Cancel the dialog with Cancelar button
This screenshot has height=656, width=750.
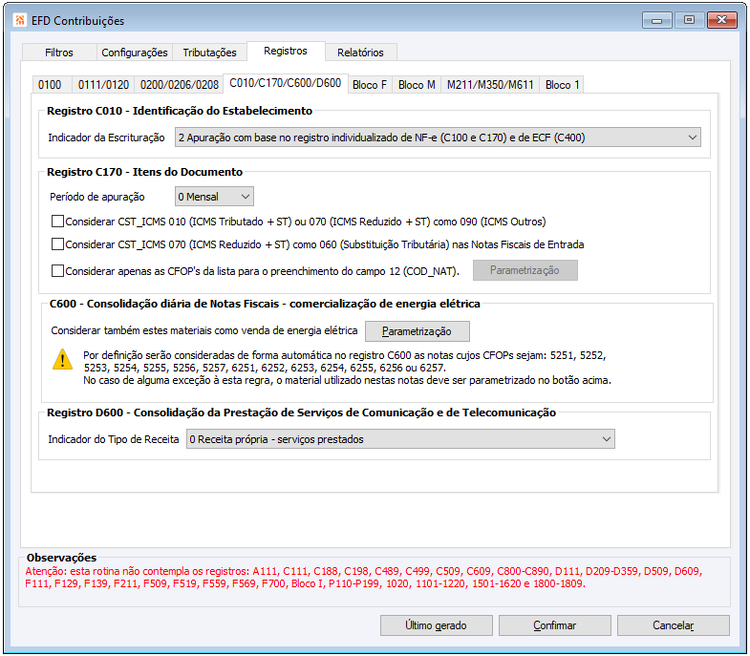click(673, 625)
